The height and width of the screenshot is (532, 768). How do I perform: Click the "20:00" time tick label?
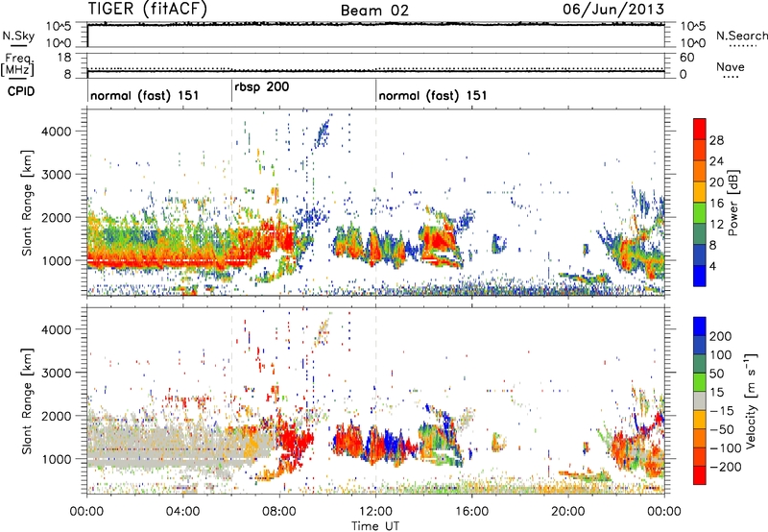click(x=567, y=512)
